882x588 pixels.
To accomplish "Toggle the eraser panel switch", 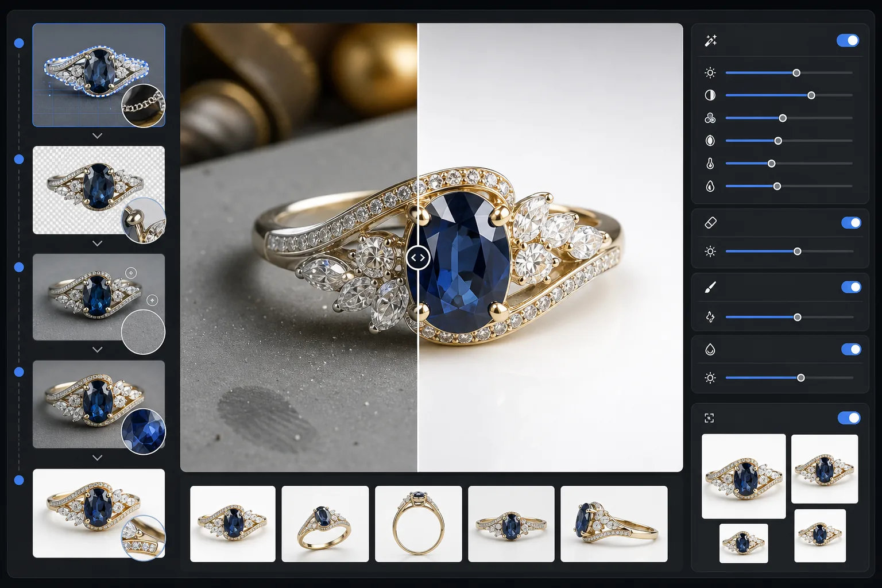I will [851, 223].
